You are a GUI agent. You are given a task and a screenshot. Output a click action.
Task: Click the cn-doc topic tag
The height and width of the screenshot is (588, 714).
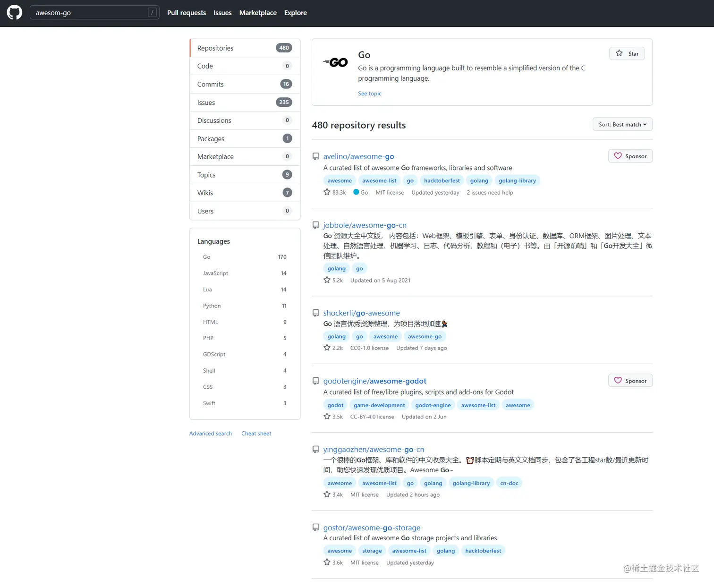(x=509, y=483)
